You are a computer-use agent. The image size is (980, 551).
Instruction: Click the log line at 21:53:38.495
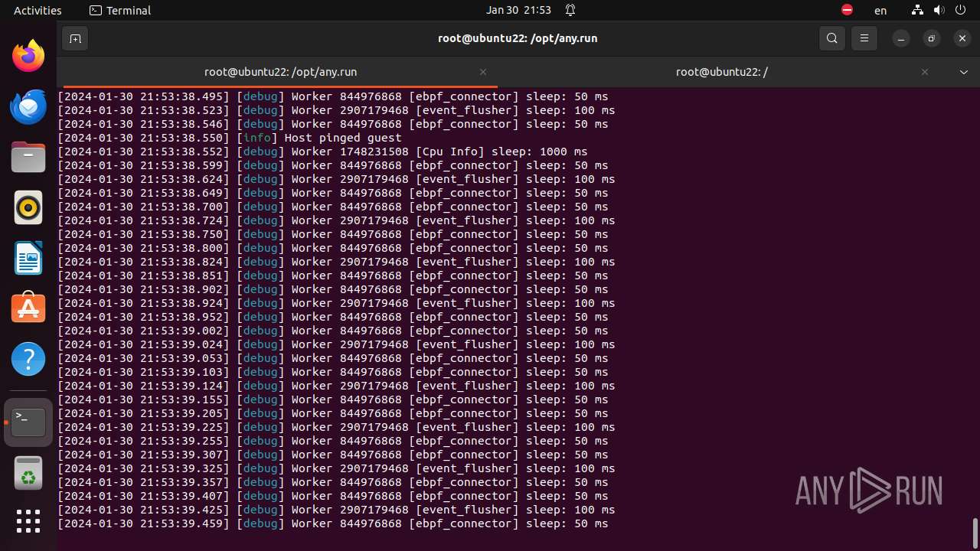coord(333,96)
